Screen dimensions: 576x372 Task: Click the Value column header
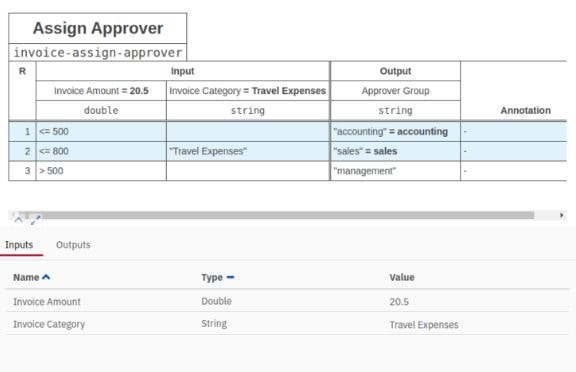click(402, 277)
